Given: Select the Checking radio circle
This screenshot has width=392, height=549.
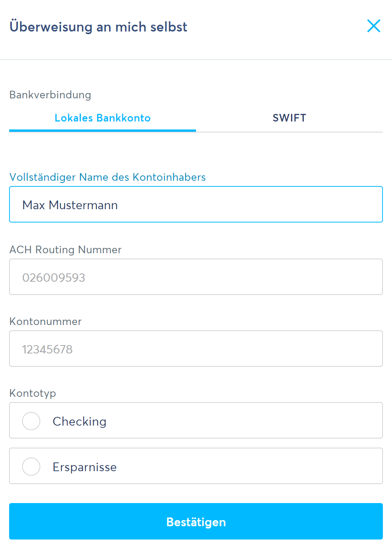Looking at the screenshot, I should 31,421.
